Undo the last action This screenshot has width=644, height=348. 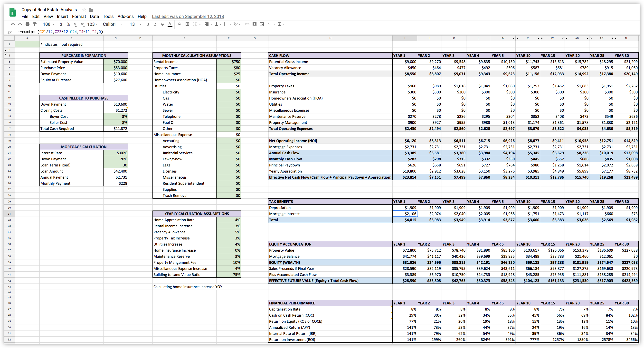point(12,24)
